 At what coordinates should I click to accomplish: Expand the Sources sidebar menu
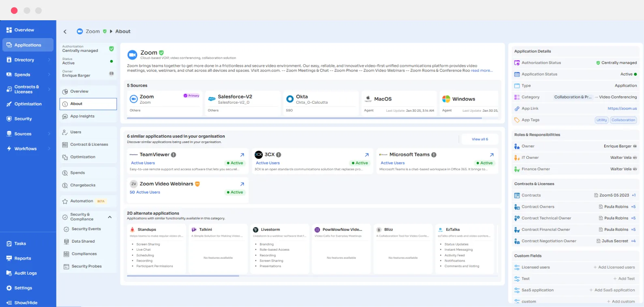[49, 134]
